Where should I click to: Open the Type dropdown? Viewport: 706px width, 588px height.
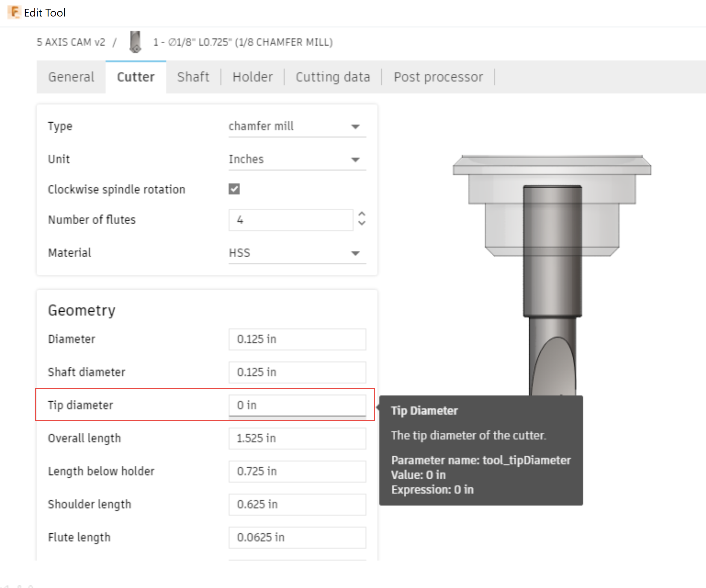(x=297, y=127)
